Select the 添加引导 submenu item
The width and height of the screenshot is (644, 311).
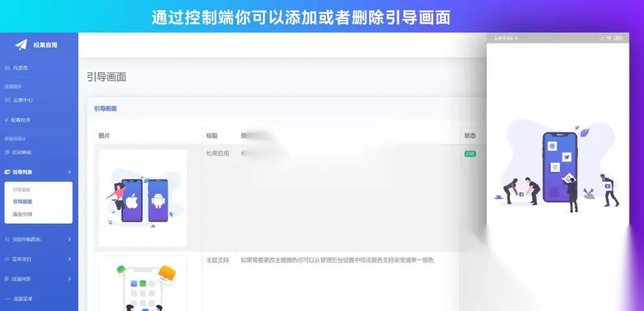click(x=22, y=214)
